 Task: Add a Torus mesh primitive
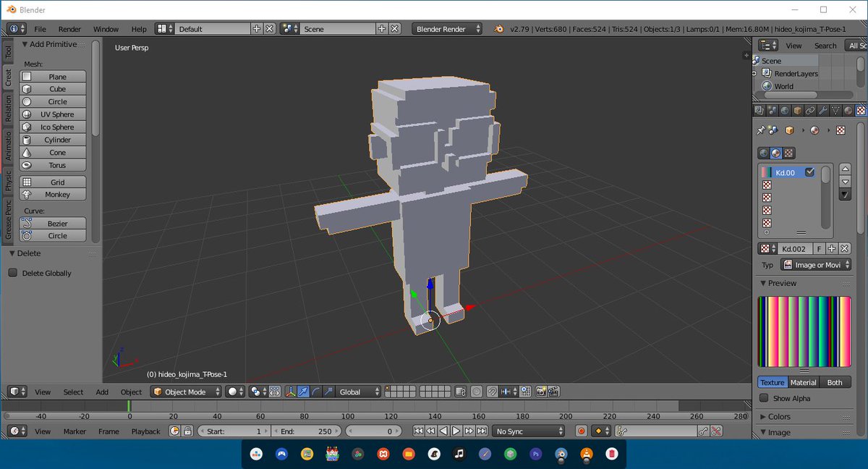[53, 165]
